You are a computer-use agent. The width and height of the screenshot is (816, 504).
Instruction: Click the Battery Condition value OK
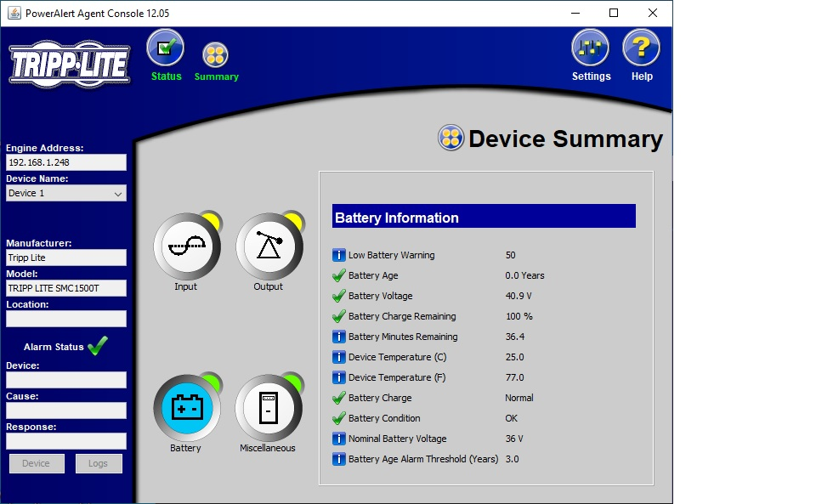tap(511, 418)
